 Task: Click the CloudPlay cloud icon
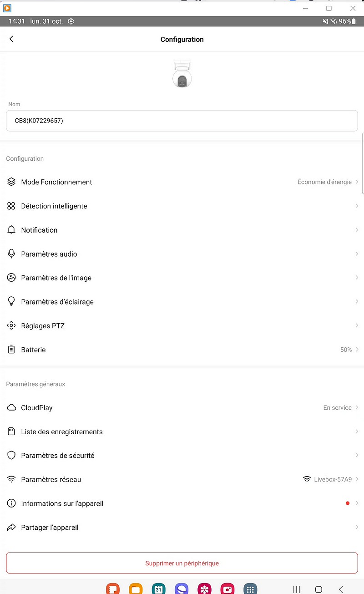click(x=11, y=408)
